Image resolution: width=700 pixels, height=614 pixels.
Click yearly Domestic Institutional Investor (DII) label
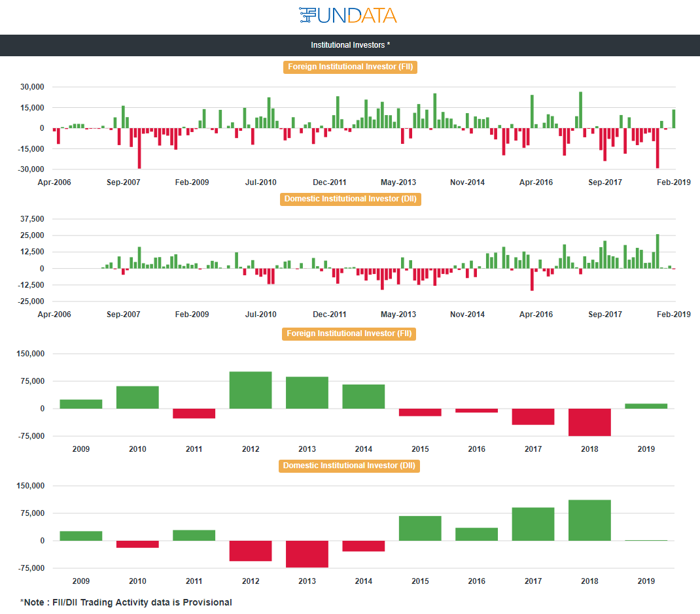click(349, 466)
